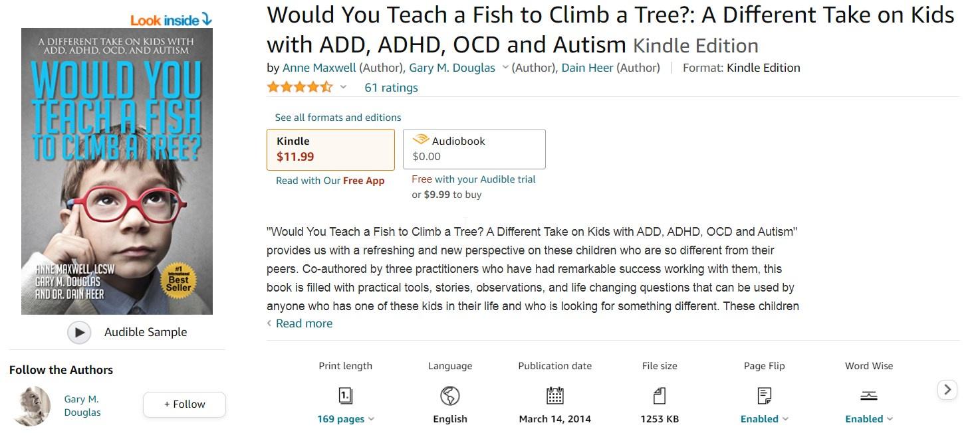Expand the Page Flip Enabled dropdown
This screenshot has width=980, height=433.
[x=765, y=419]
